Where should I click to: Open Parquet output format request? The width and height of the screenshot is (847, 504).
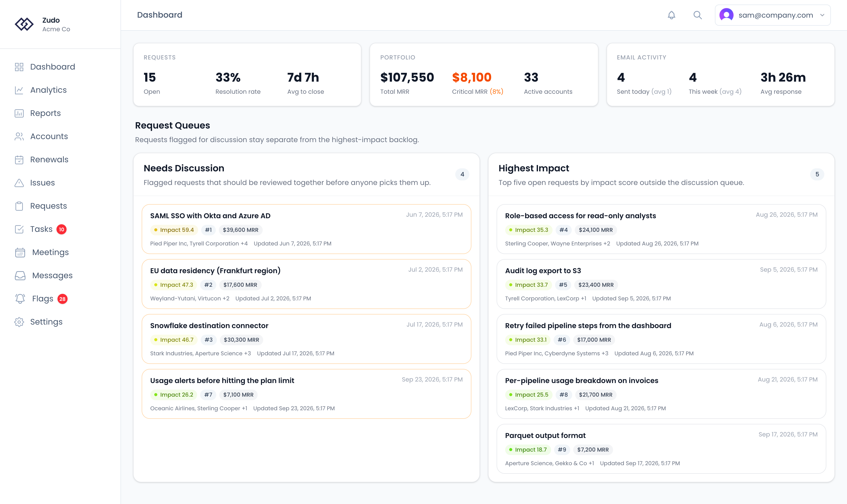pos(661,449)
